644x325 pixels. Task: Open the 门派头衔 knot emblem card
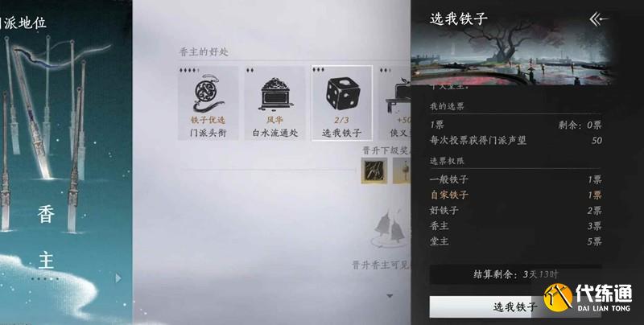208,104
